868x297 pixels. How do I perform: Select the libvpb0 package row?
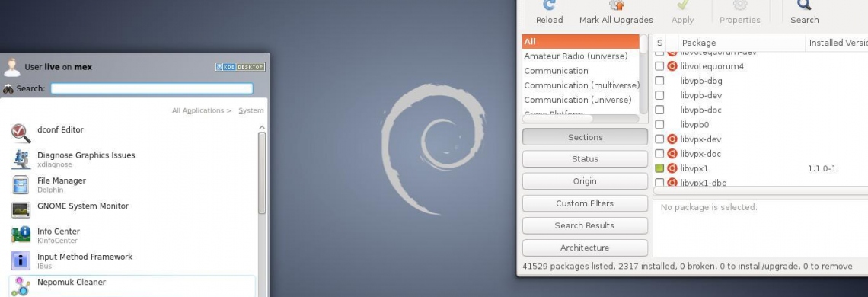click(x=761, y=125)
